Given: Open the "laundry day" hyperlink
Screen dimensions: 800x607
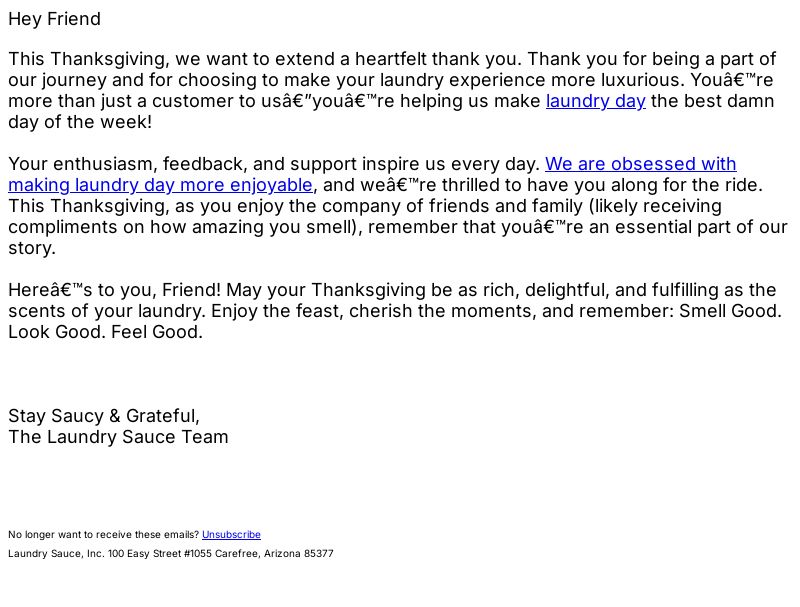Looking at the screenshot, I should point(595,101).
